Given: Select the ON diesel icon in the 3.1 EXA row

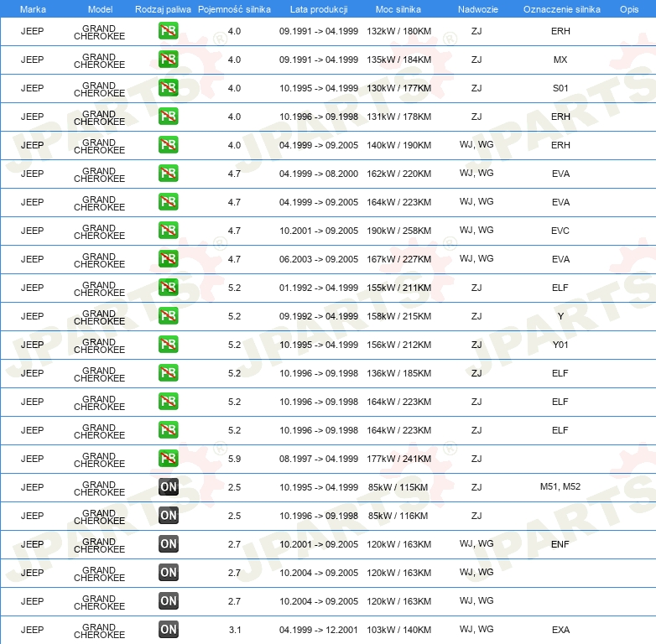Looking at the screenshot, I should (168, 630).
